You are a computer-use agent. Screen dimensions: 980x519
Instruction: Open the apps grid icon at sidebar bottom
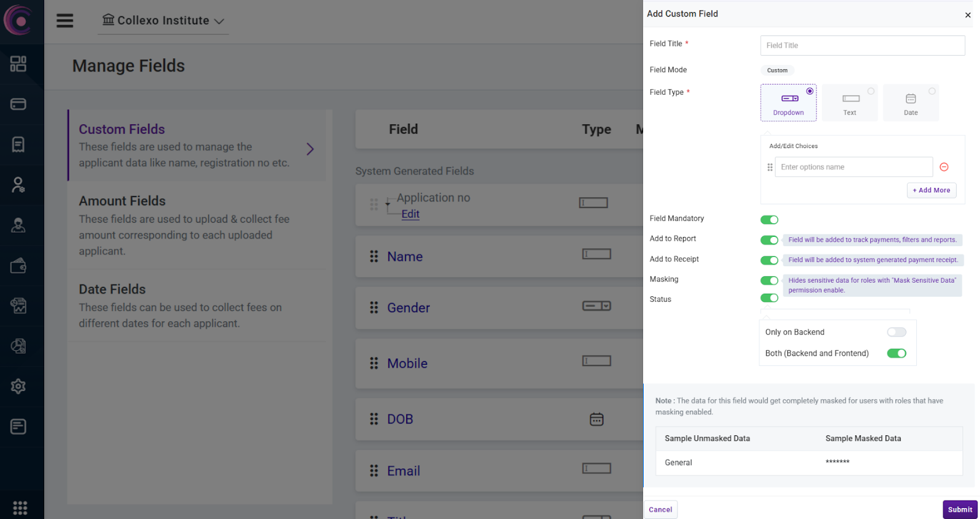pos(20,507)
